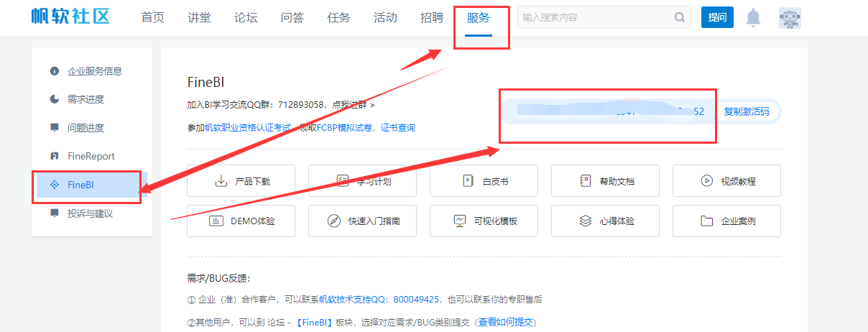The height and width of the screenshot is (332, 868).
Task: Open the 可视化模板 button
Action: tap(484, 221)
